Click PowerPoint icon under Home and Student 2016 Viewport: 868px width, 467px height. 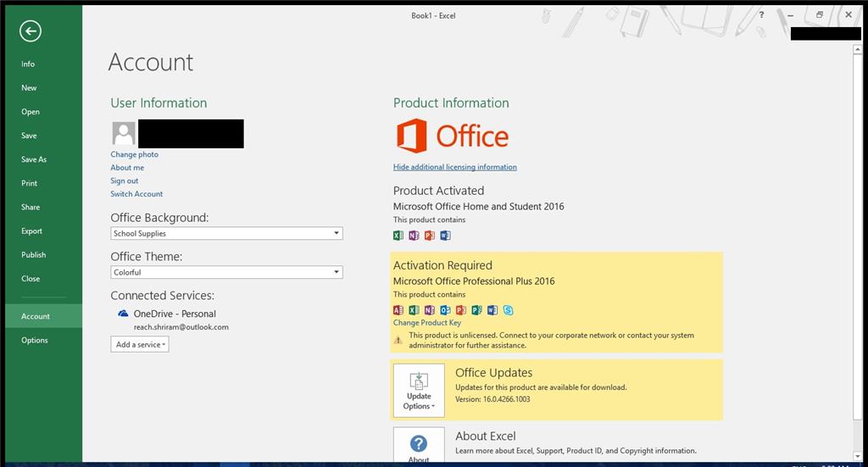(430, 235)
